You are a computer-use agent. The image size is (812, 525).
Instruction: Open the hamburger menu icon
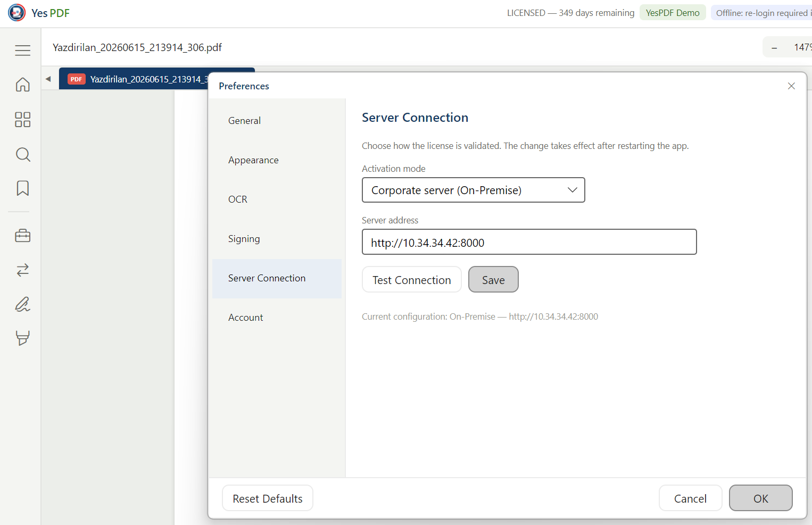coord(22,51)
